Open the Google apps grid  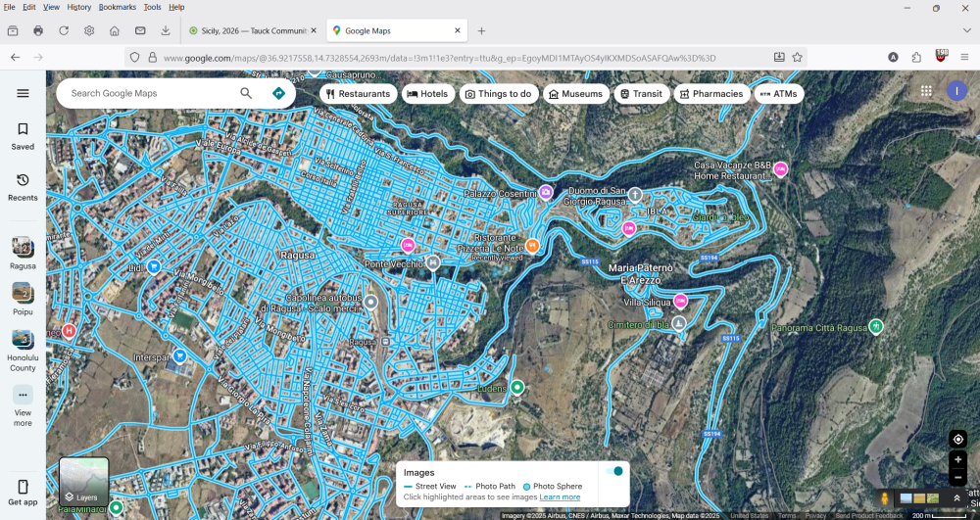(926, 91)
